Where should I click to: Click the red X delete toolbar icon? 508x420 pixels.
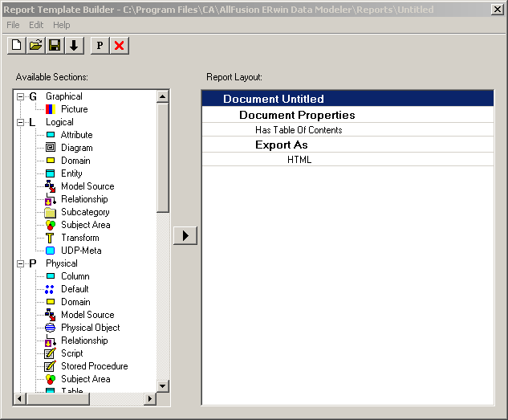(x=120, y=45)
